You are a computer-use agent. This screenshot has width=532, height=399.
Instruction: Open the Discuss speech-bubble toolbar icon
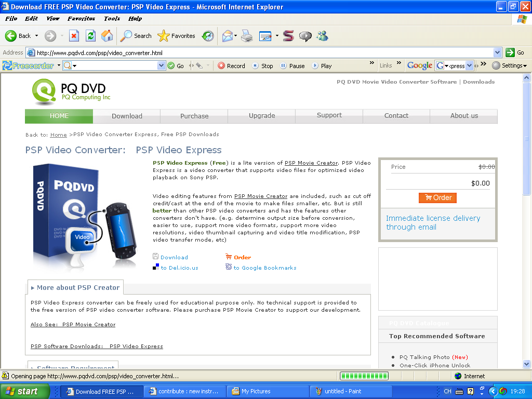307,36
